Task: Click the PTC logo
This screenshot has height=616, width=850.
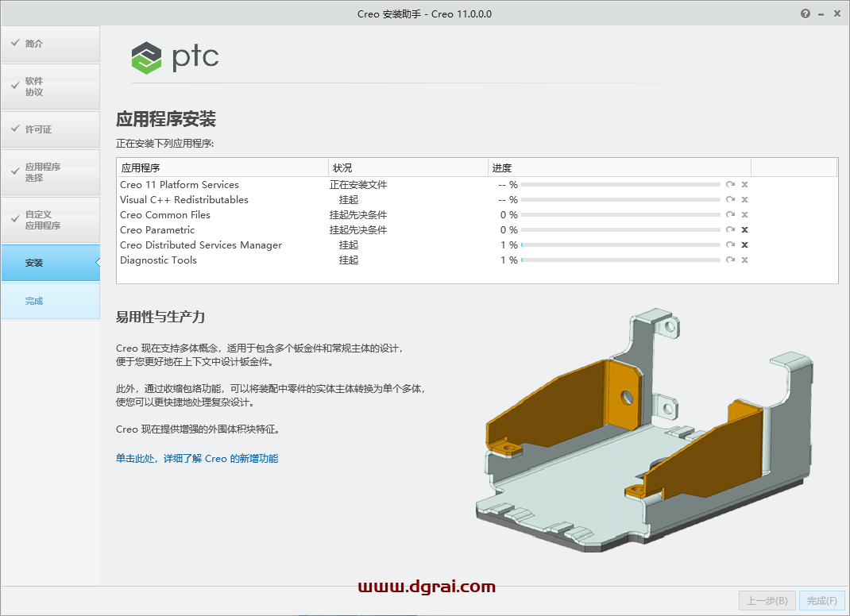Action: (175, 57)
